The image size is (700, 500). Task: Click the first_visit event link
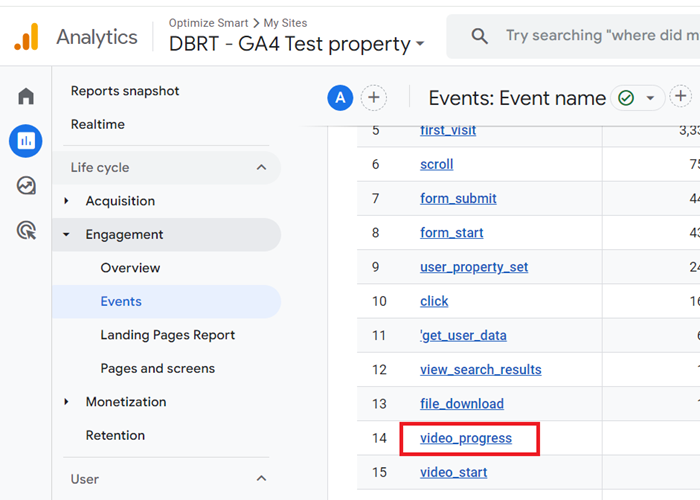pyautogui.click(x=448, y=130)
